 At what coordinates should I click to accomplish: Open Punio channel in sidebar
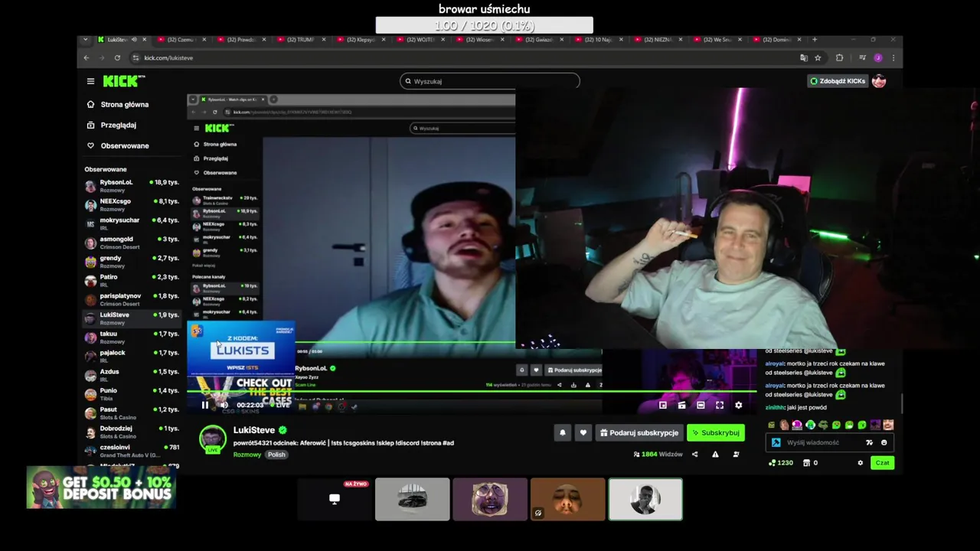(132, 394)
